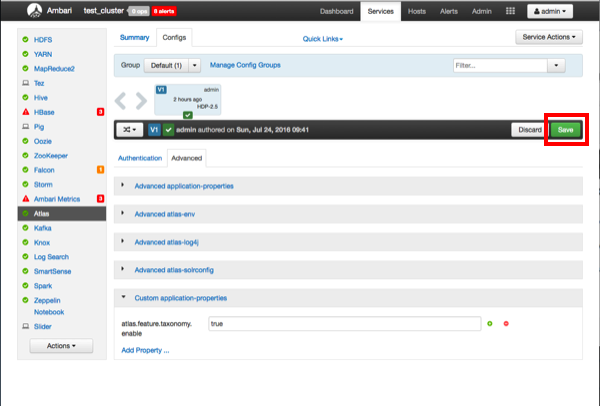
Task: Click the Ambari logo icon
Action: pos(34,10)
